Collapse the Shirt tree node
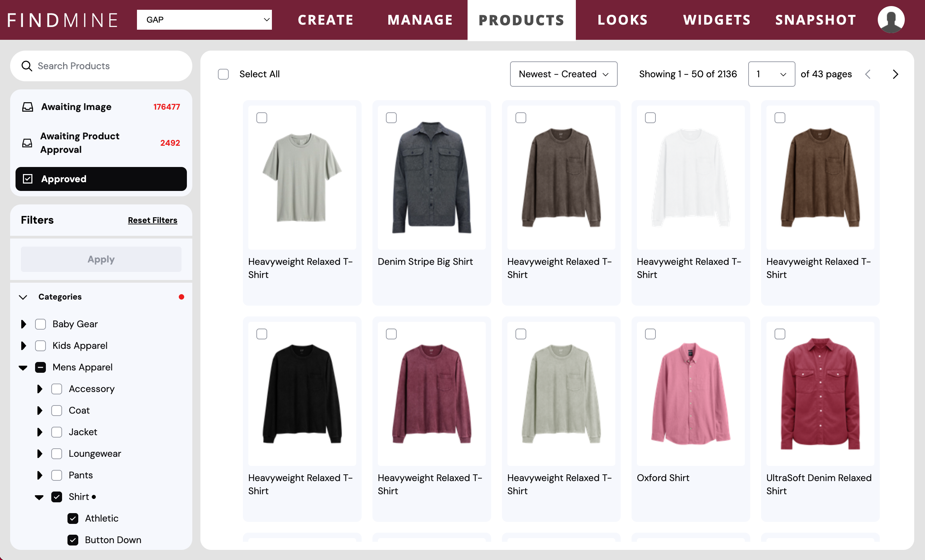The image size is (925, 560). pyautogui.click(x=39, y=497)
